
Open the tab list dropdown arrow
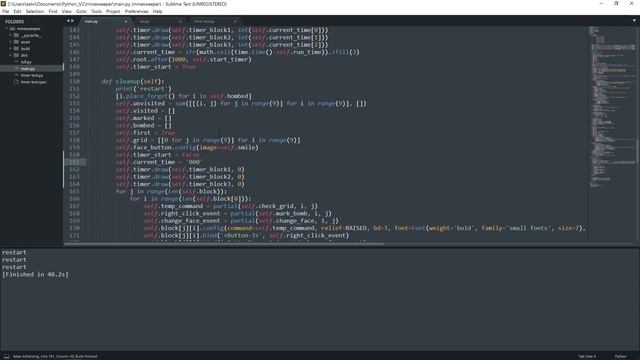634,20
